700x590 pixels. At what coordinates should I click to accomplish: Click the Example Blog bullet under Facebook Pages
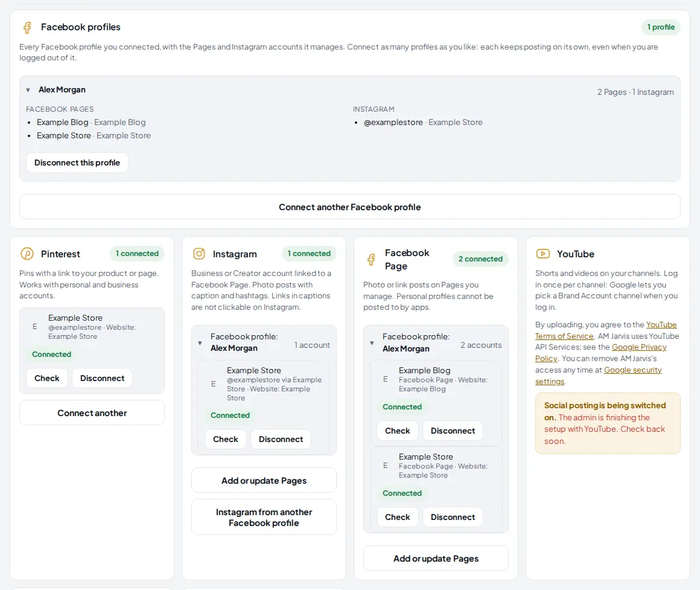(91, 123)
